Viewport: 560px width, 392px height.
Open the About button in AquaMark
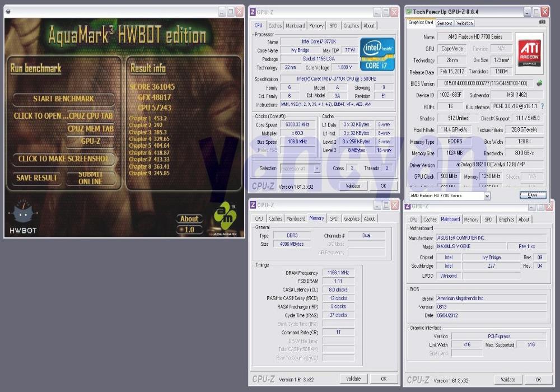point(189,219)
